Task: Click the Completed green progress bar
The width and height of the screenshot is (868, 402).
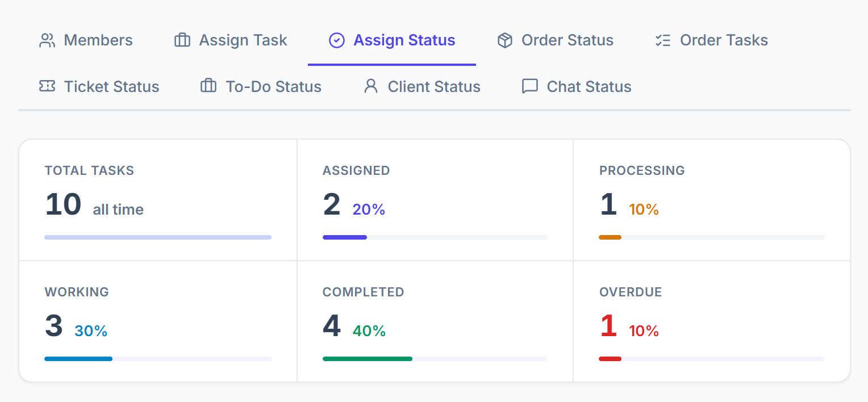Action: 368,359
